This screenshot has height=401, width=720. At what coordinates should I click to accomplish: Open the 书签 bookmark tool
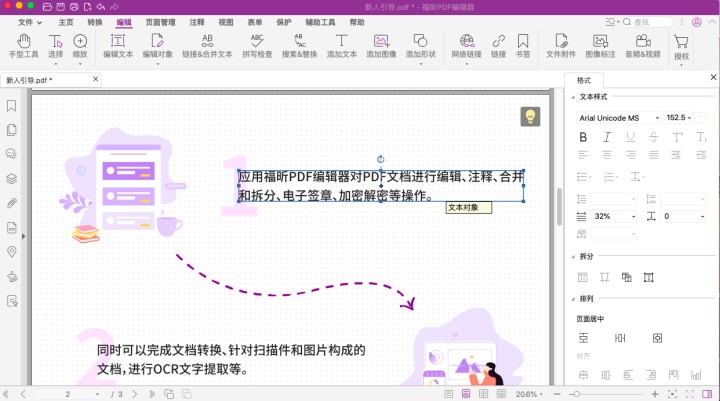524,46
